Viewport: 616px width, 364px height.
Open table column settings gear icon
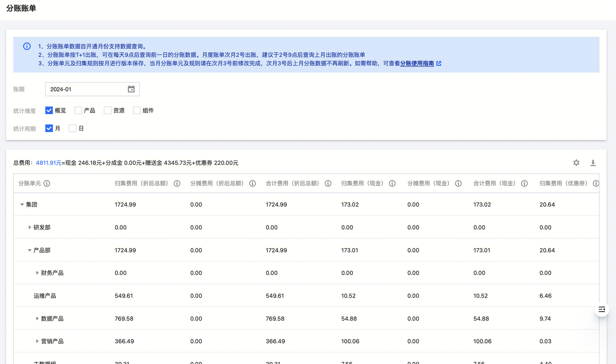click(576, 163)
